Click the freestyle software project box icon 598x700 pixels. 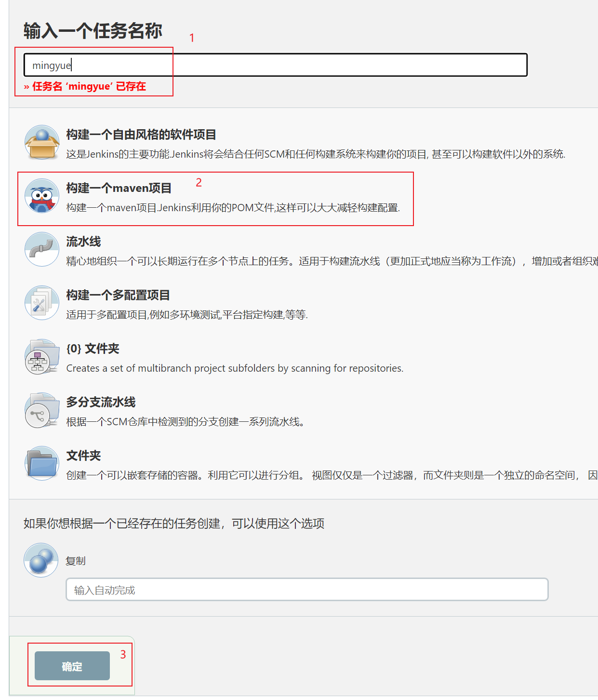pos(42,143)
